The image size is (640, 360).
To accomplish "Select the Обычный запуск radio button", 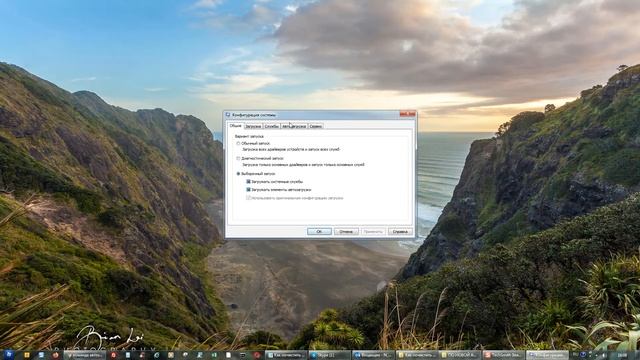I will (238, 144).
